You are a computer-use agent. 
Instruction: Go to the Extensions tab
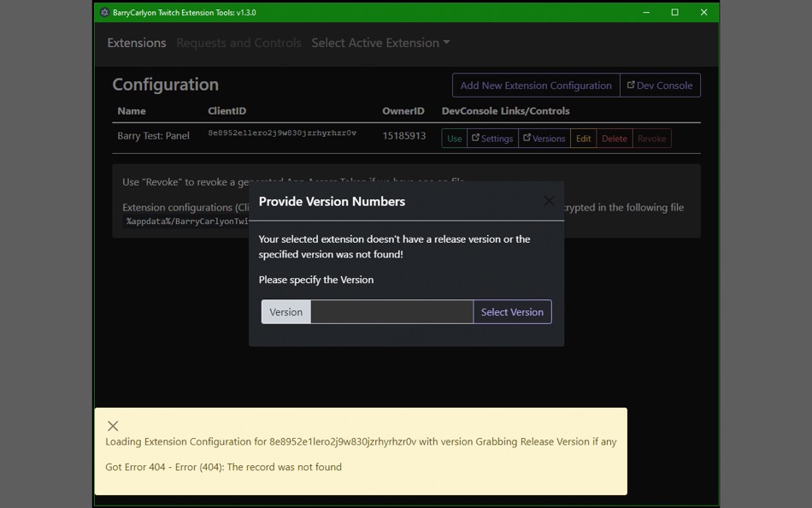click(x=137, y=43)
